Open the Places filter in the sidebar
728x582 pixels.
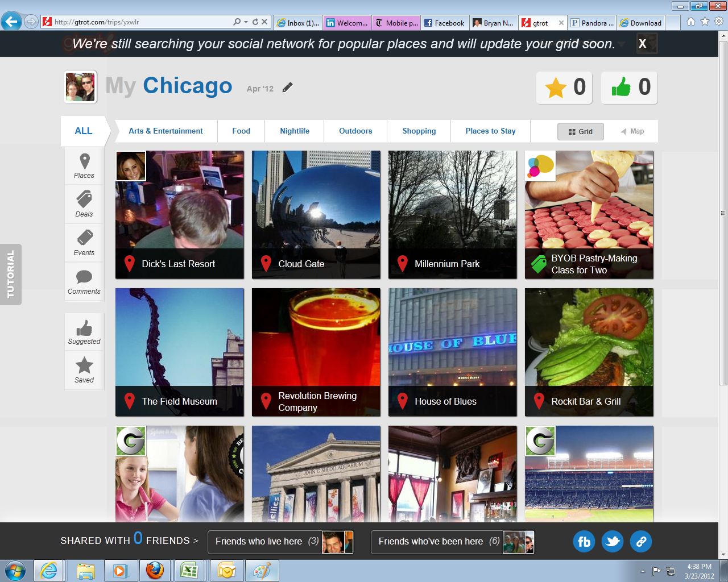tap(84, 166)
